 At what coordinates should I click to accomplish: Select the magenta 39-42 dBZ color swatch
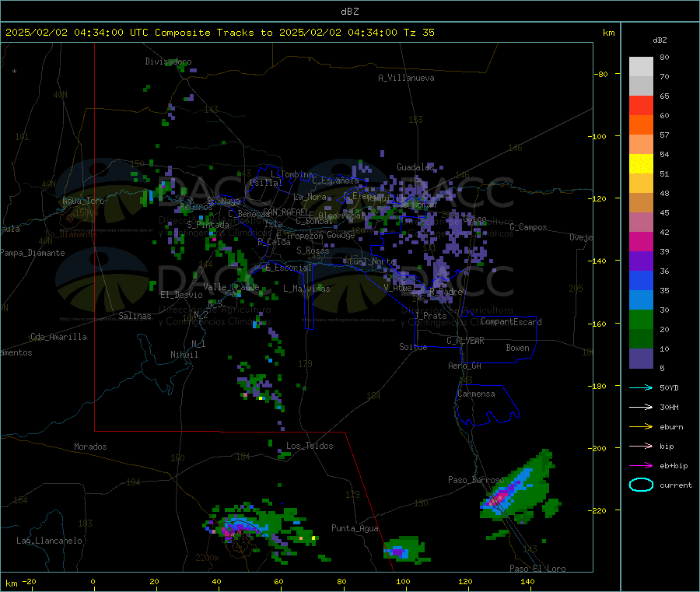point(641,241)
